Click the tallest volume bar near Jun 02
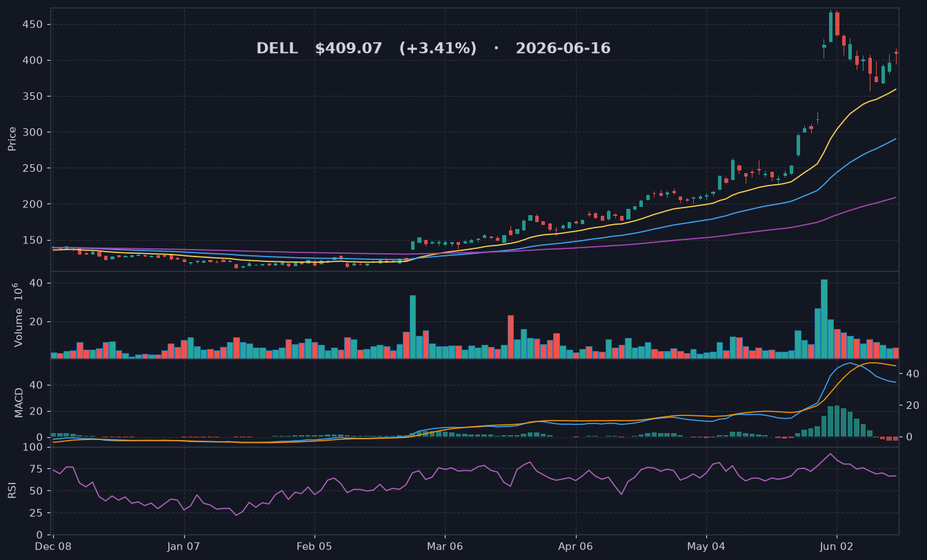The image size is (927, 560). coord(824,319)
